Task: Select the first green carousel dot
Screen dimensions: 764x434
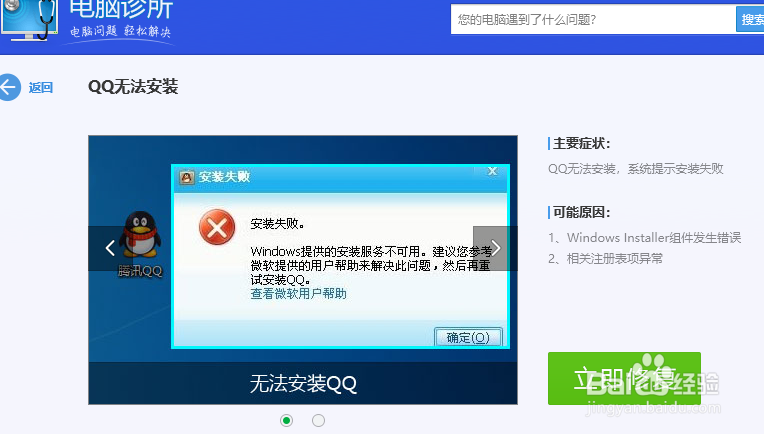Action: click(286, 420)
